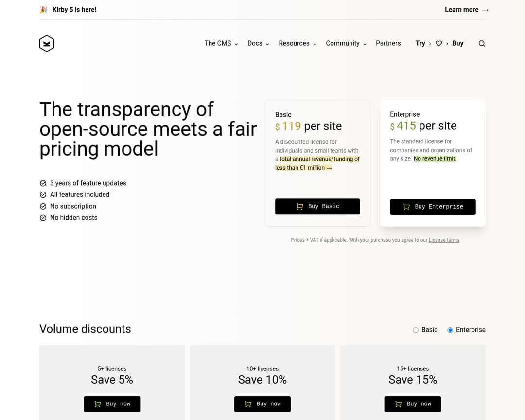The height and width of the screenshot is (420, 525).
Task: Click the Try navigation item
Action: [420, 44]
